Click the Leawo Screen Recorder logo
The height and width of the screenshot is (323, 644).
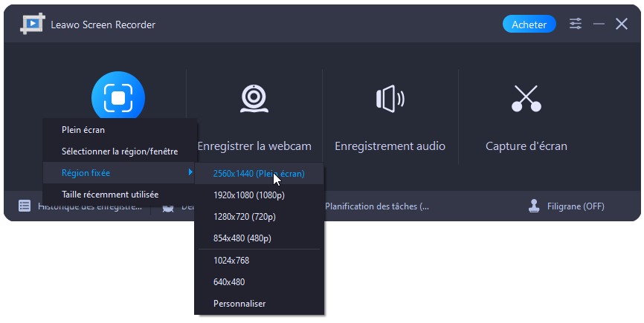(x=31, y=25)
